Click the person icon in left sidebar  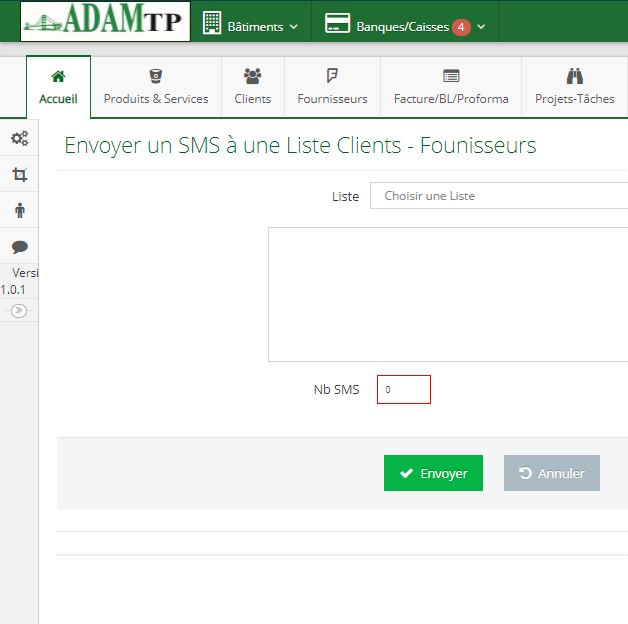(x=19, y=210)
